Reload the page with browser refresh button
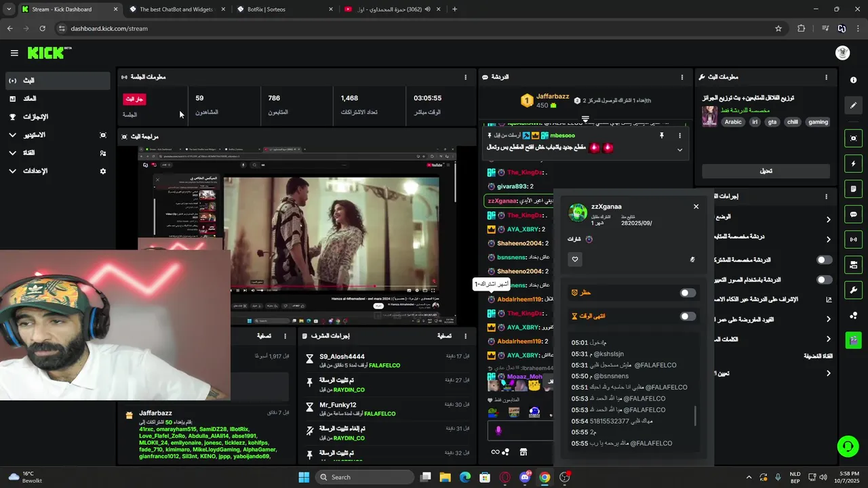 [x=42, y=28]
